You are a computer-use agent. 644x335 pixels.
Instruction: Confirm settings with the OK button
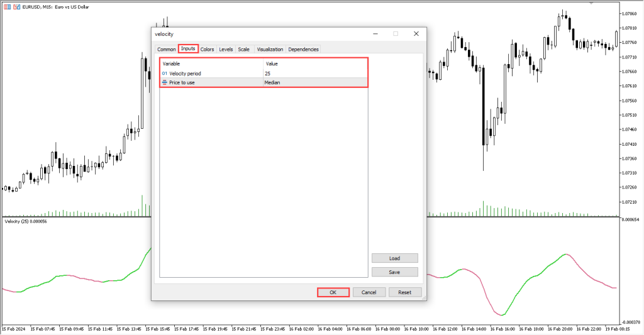click(333, 292)
